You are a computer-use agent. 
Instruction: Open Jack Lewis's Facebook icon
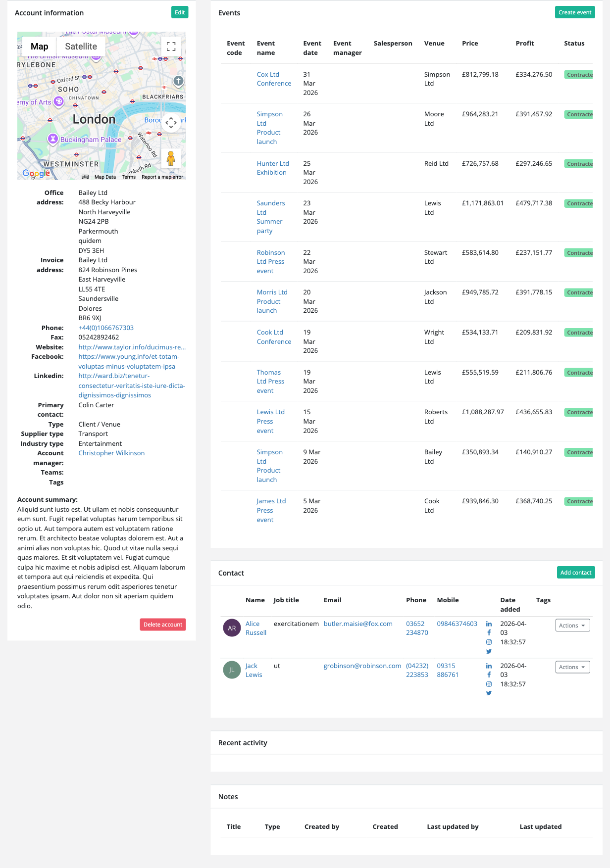pos(489,675)
